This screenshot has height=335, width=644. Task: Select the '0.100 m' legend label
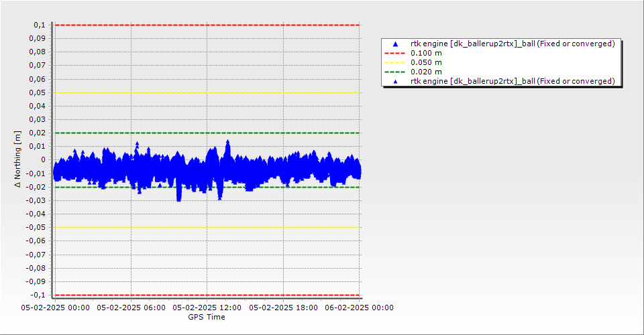tap(427, 54)
